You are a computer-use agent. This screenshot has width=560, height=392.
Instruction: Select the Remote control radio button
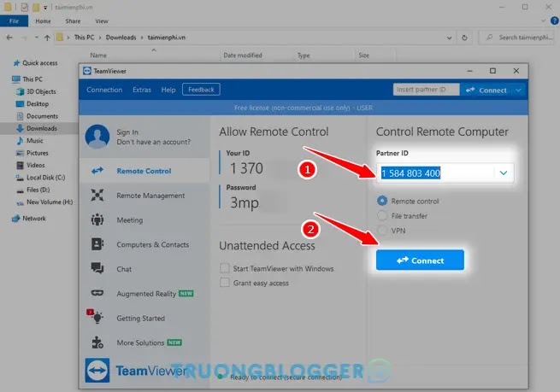click(382, 201)
